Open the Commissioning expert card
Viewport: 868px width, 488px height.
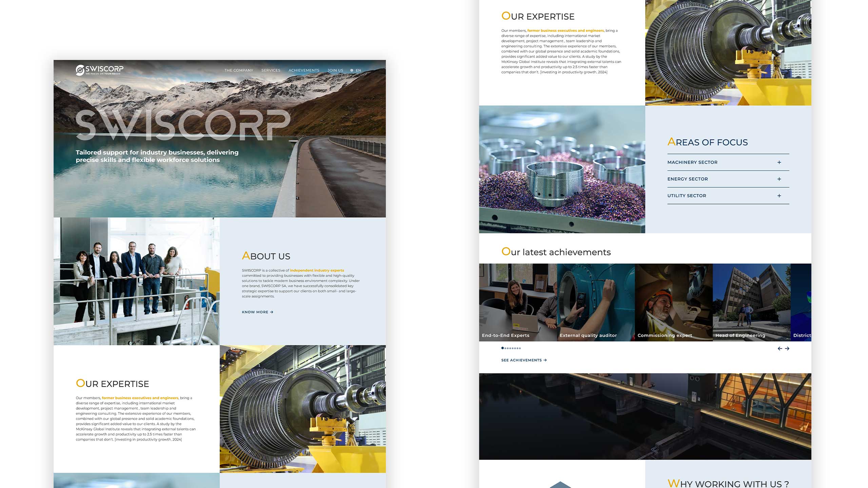674,302
